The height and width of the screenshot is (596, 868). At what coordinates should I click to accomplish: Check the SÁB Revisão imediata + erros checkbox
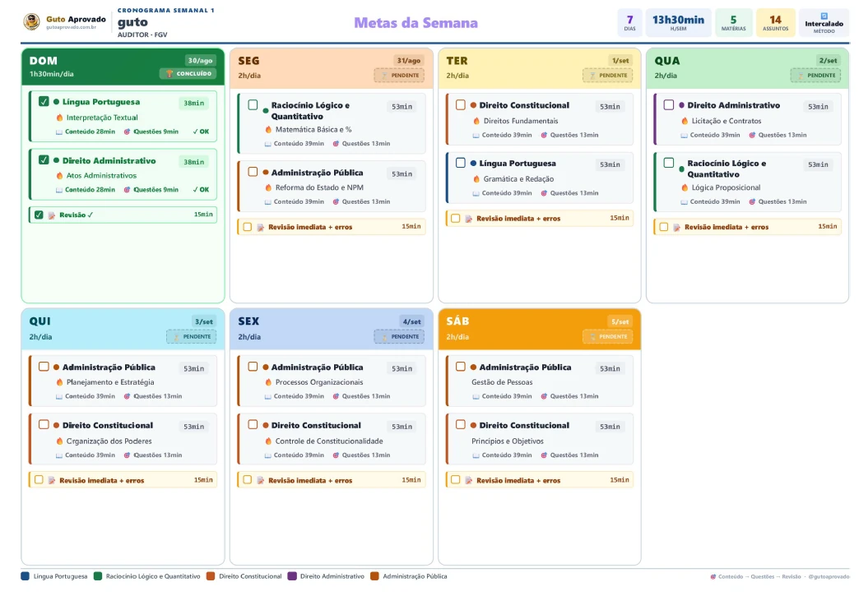coord(455,480)
